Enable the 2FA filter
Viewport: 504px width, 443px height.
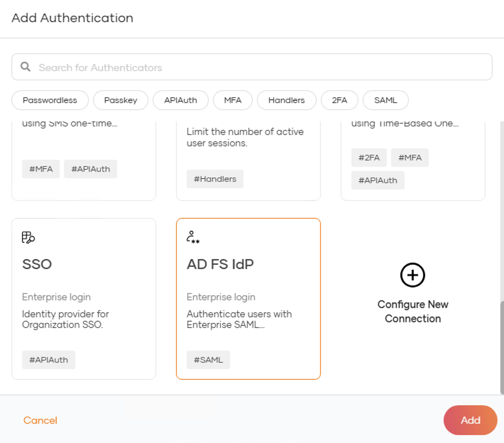coord(339,100)
